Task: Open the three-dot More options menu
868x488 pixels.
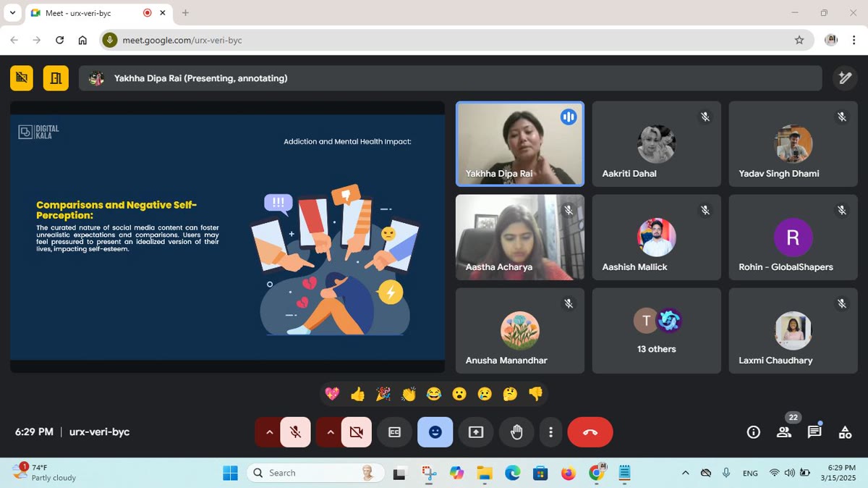Action: pyautogui.click(x=551, y=432)
